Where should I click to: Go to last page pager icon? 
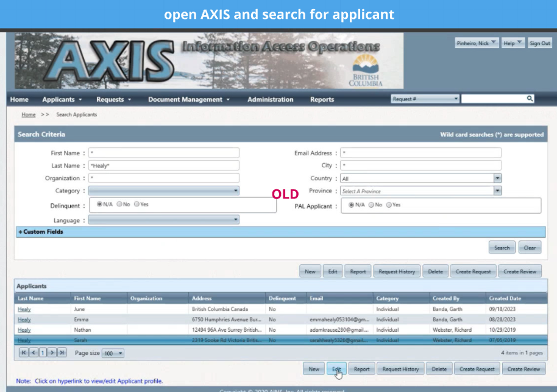62,352
